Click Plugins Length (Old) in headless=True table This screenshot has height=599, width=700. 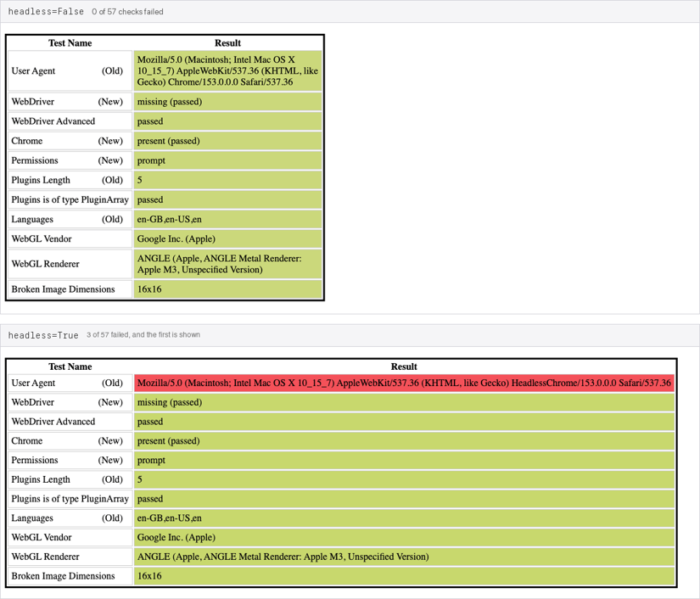70,480
